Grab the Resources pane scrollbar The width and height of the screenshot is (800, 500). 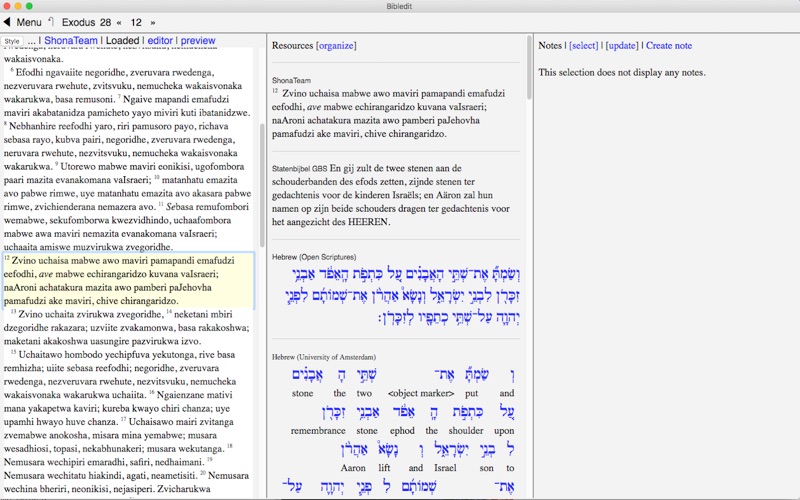coord(529,67)
